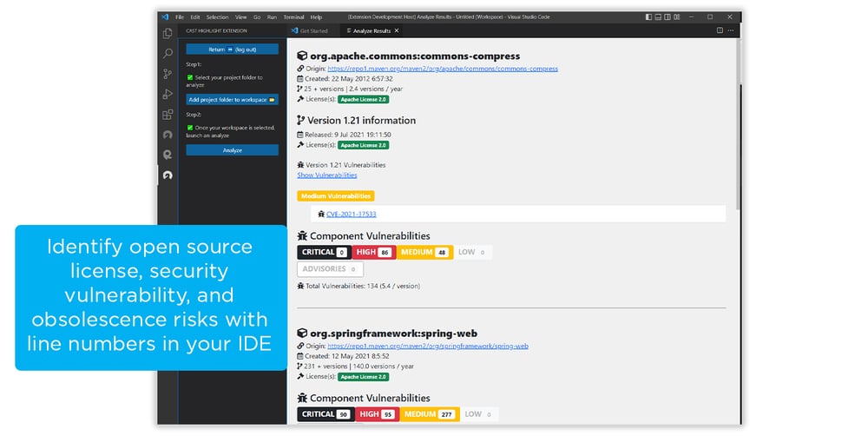This screenshot has height=436, width=868.
Task: Open the Extensions view
Action: [168, 114]
